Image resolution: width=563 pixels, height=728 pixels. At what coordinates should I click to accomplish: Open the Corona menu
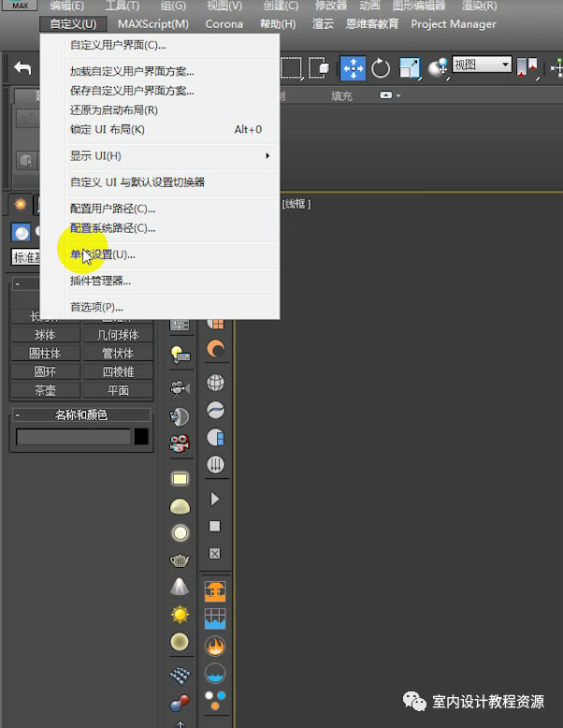[224, 24]
